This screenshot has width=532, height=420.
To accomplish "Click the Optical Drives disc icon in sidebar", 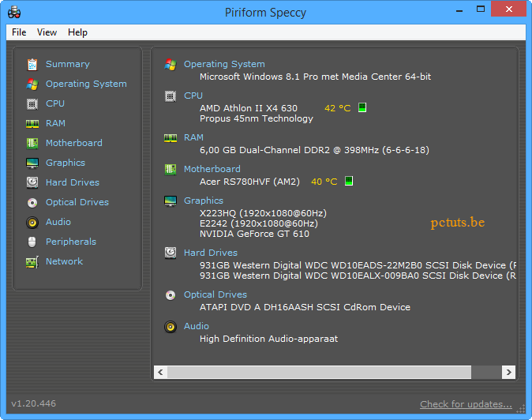I will (x=32, y=202).
